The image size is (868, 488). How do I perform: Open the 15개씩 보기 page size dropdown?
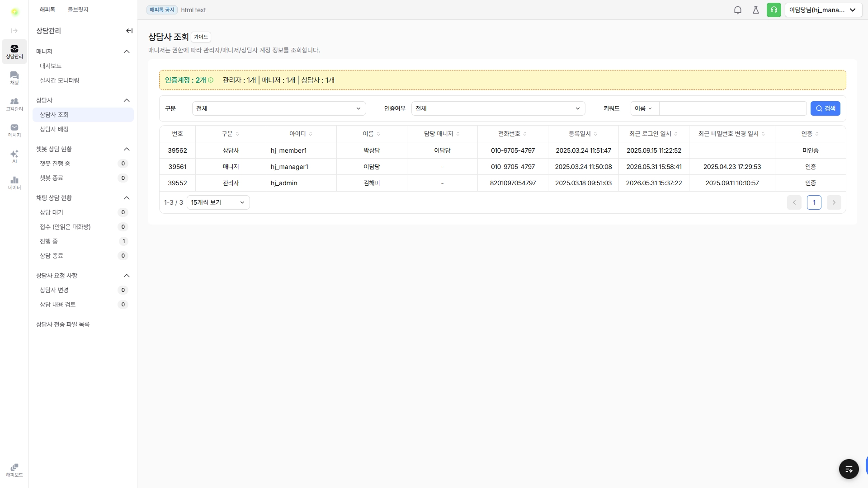click(x=218, y=202)
